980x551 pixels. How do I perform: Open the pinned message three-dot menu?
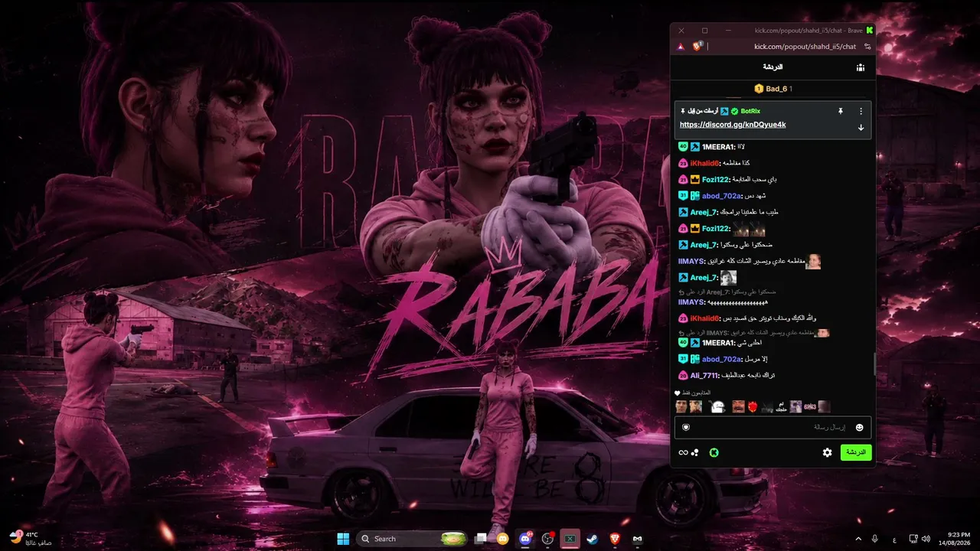(x=861, y=111)
